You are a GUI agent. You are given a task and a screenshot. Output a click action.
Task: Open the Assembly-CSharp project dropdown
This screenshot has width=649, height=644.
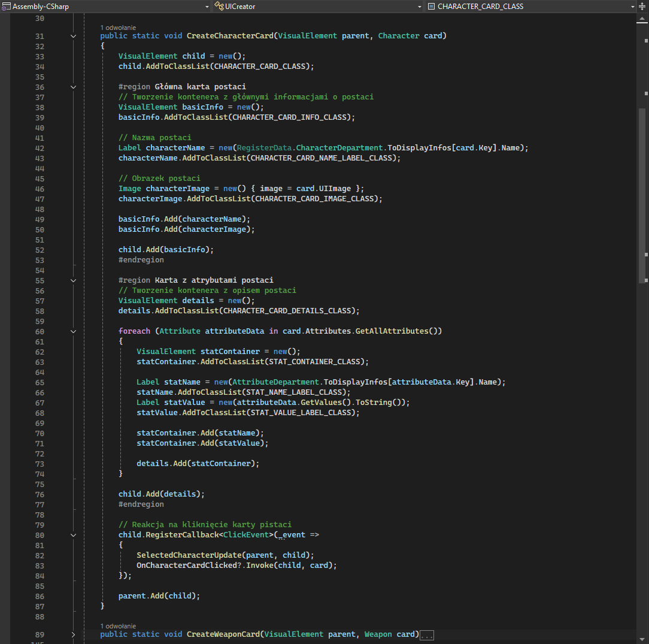click(207, 6)
